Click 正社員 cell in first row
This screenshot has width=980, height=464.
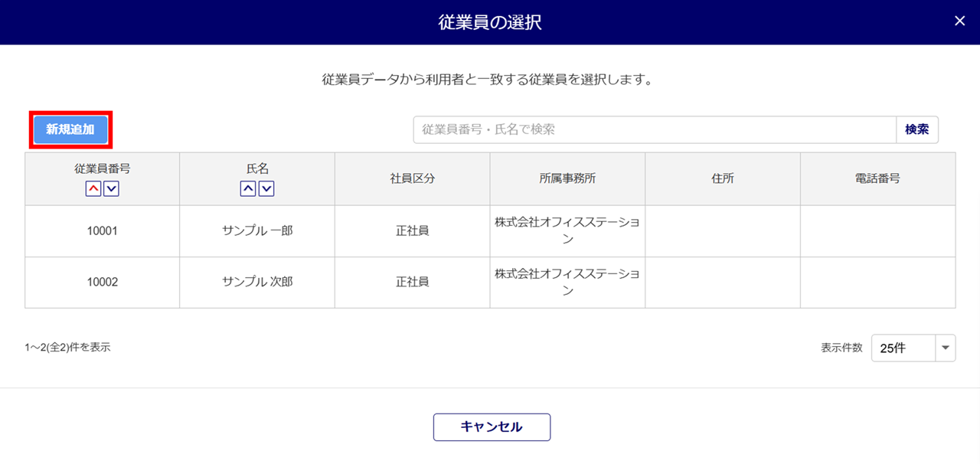412,230
